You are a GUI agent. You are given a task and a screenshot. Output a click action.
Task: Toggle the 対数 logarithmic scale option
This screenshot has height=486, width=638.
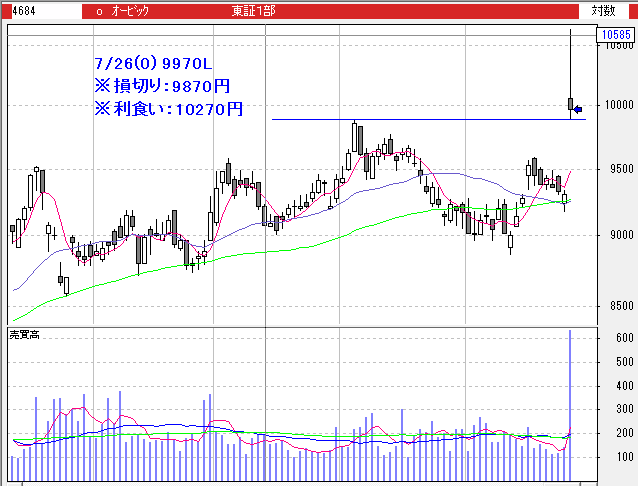tap(603, 10)
